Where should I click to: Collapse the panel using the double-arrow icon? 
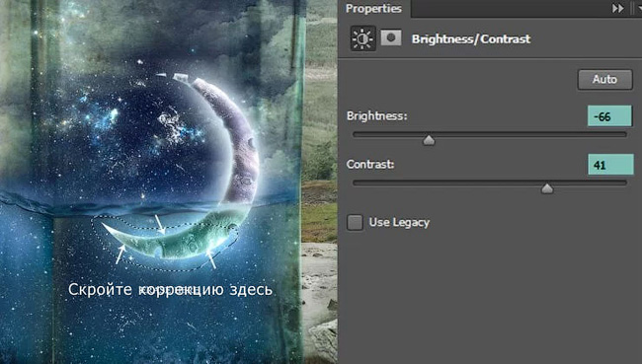tap(618, 8)
